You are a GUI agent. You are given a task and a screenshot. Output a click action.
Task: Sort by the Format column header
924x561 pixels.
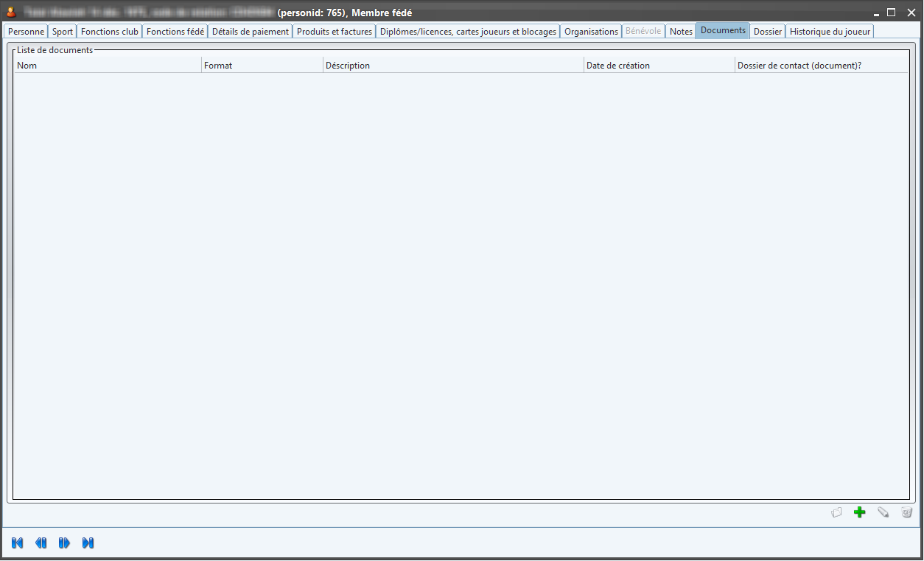262,66
